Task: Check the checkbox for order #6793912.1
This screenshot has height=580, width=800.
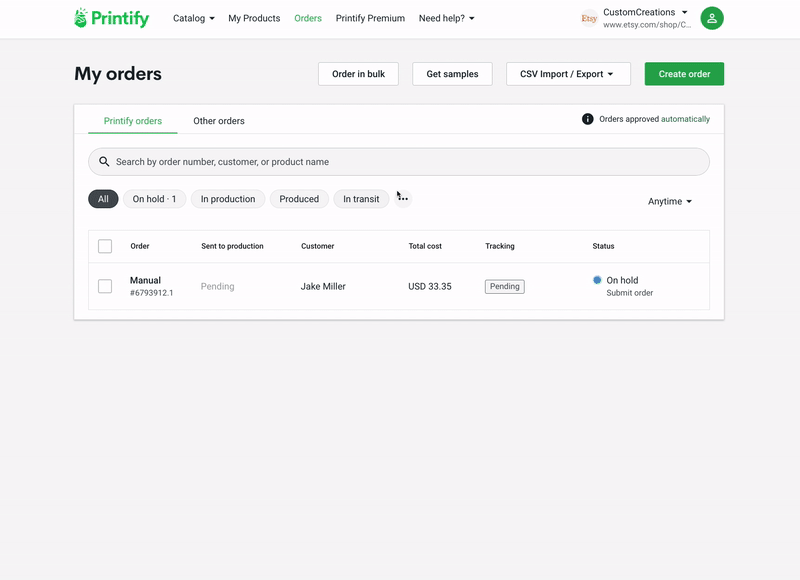Action: [x=105, y=286]
